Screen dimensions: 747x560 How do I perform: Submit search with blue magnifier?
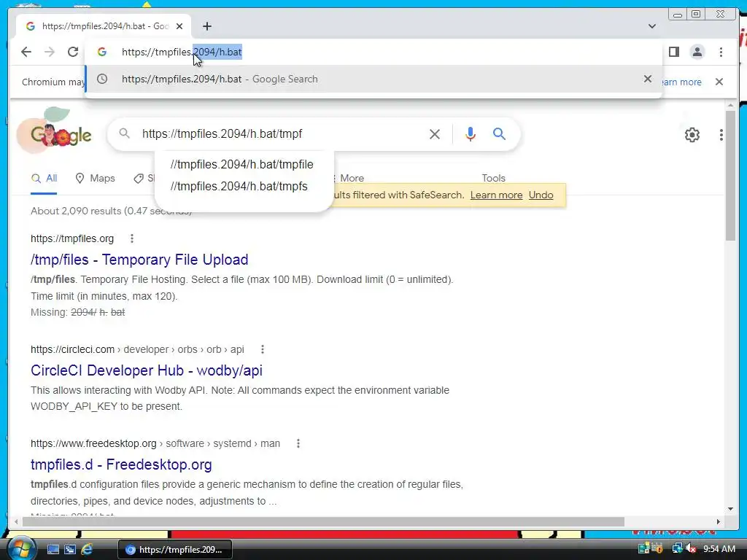point(499,134)
